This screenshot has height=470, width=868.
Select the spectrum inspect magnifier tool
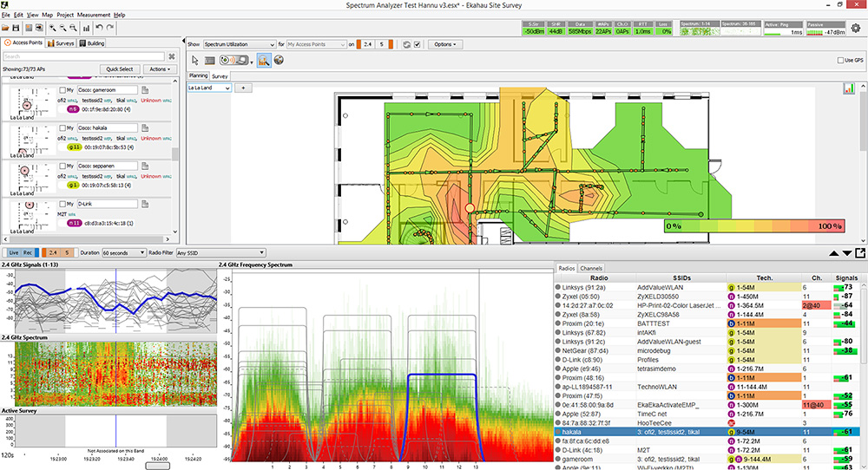coord(264,61)
